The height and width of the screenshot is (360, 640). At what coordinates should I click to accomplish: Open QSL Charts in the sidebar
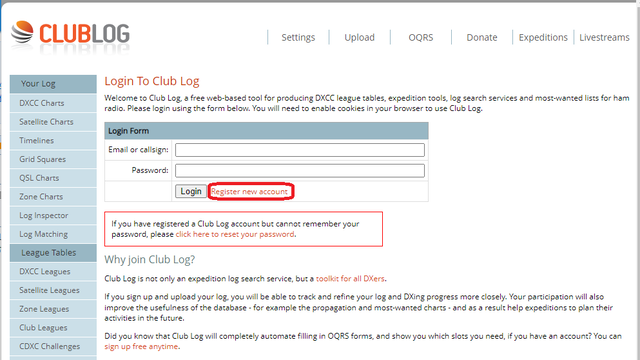tap(53, 178)
